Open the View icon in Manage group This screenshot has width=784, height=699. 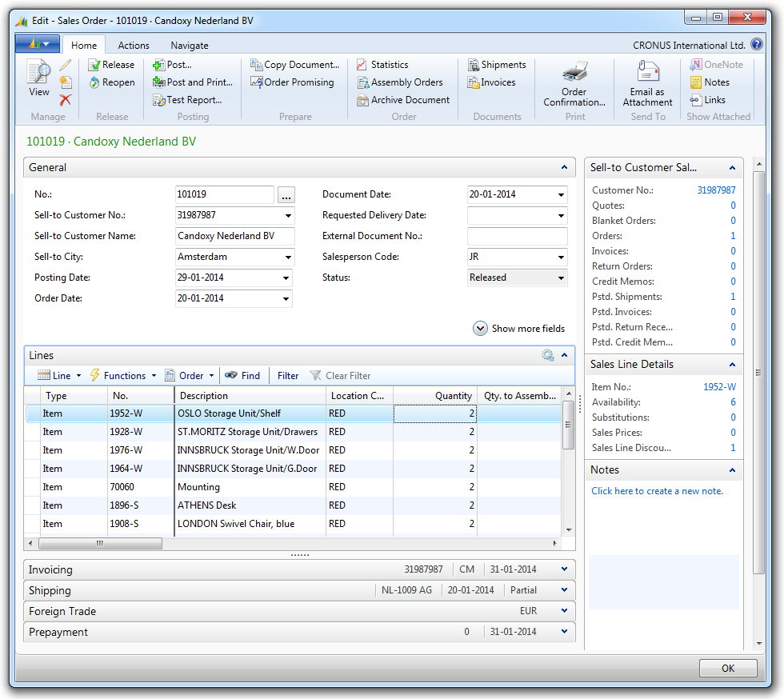[38, 78]
